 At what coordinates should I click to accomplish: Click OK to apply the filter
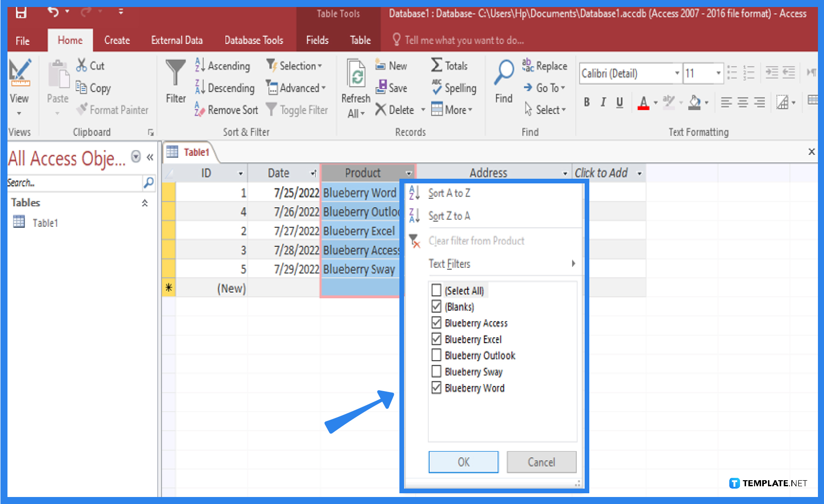point(463,462)
